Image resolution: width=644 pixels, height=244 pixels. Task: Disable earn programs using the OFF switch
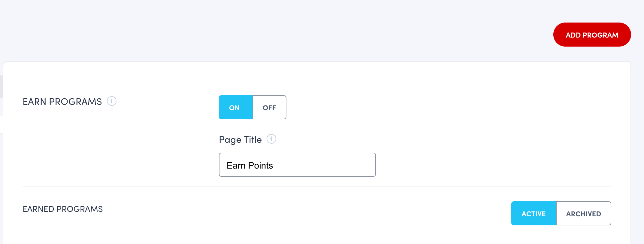click(x=269, y=107)
